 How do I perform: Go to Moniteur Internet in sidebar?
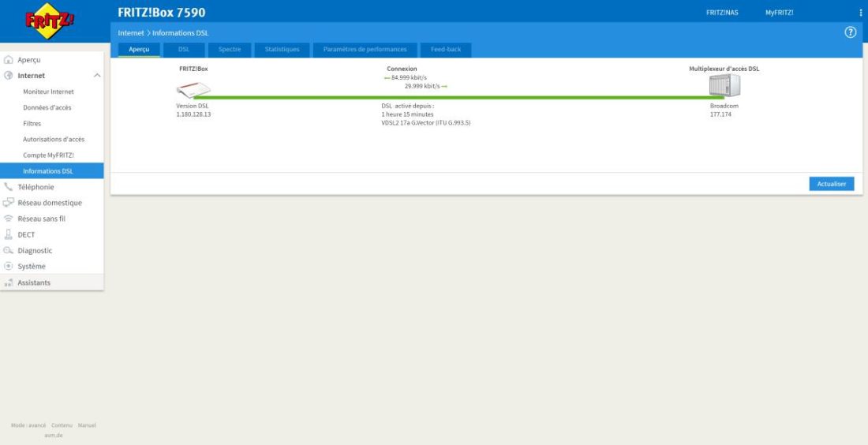[48, 92]
